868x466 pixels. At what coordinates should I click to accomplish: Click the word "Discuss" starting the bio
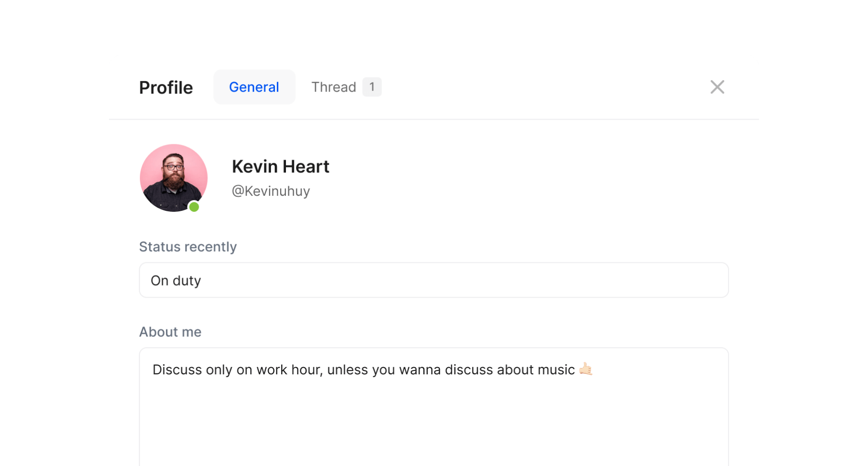pos(177,370)
